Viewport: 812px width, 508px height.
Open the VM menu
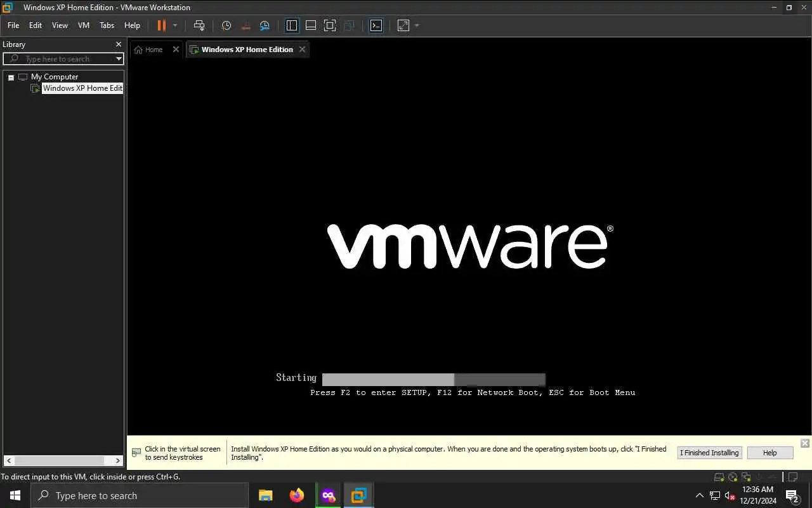[x=84, y=25]
